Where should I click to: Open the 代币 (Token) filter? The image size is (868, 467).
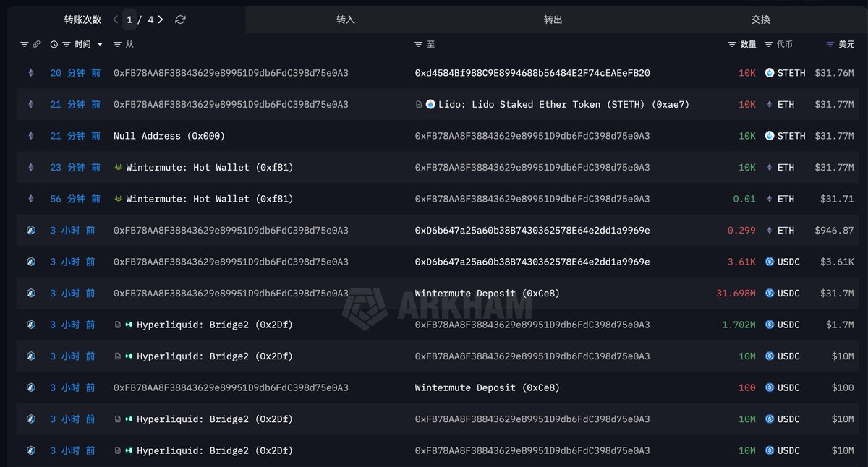[768, 45]
